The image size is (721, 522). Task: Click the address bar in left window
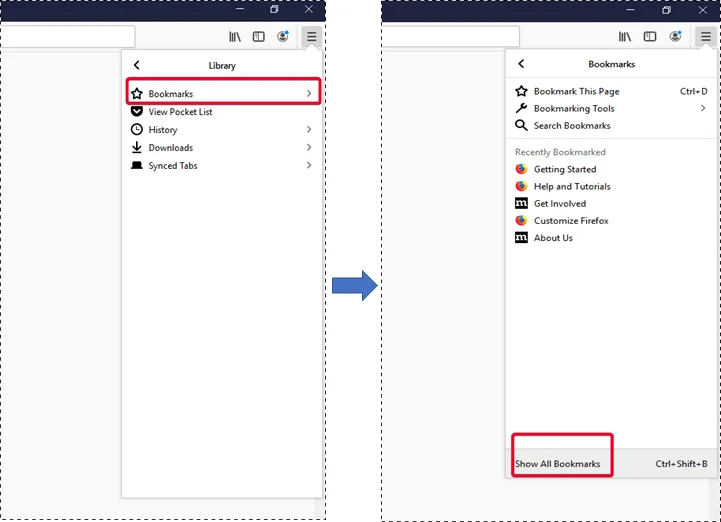pyautogui.click(x=68, y=36)
